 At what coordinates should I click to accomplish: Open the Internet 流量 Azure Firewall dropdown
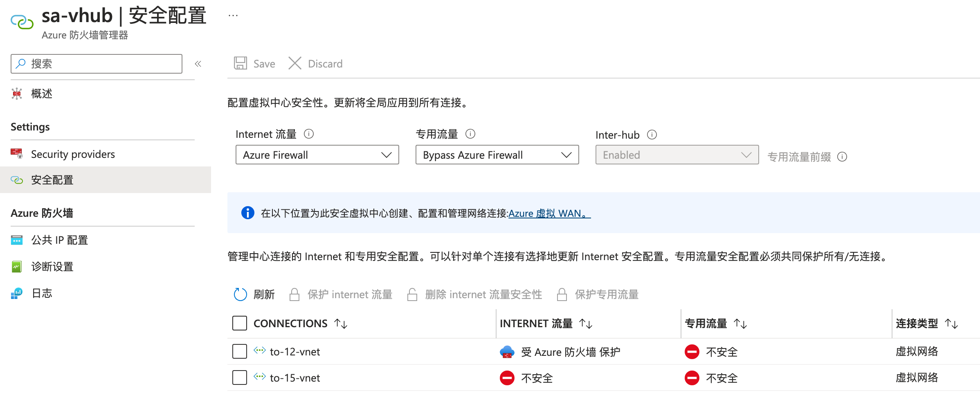coord(317,155)
